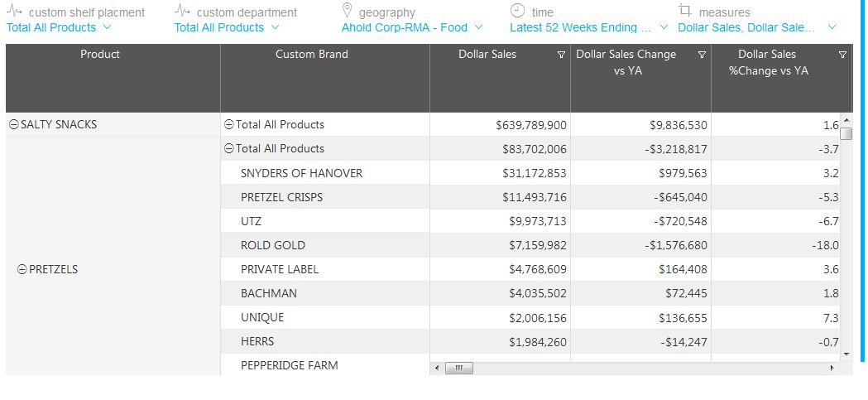868x400 pixels.
Task: Click the Custom Brand column header
Action: click(x=311, y=55)
